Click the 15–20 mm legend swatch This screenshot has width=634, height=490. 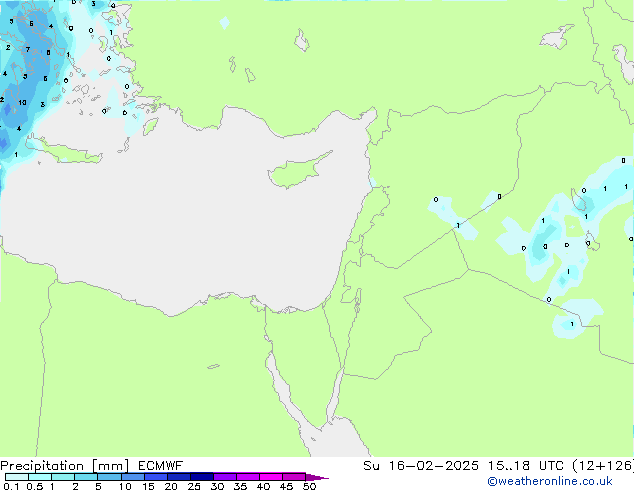tap(156, 477)
